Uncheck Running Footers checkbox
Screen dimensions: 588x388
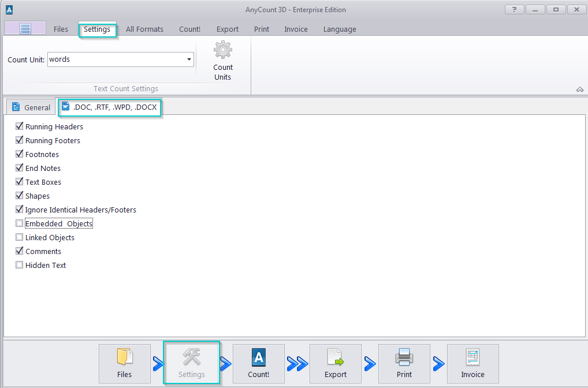pos(20,140)
